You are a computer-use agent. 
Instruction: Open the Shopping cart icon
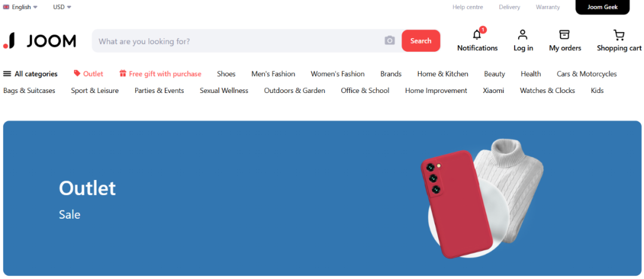(x=619, y=35)
